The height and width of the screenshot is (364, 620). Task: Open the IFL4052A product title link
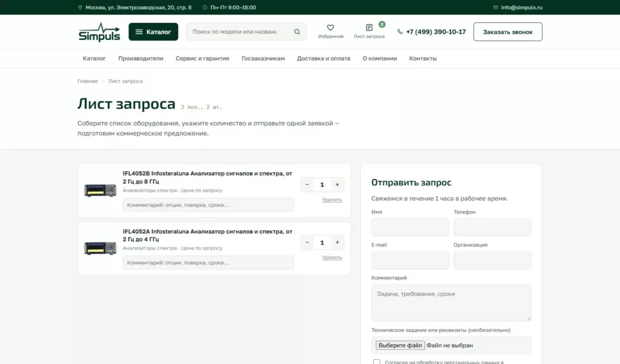tap(207, 235)
